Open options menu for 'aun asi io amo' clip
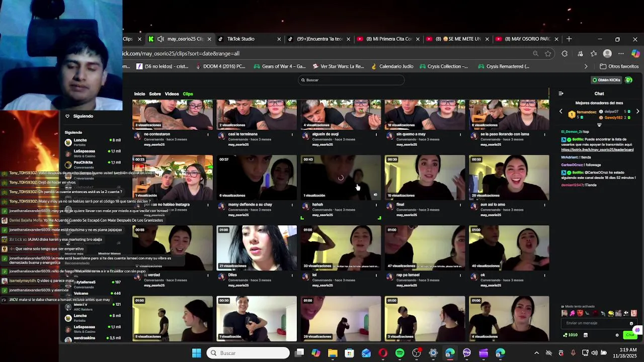Image resolution: width=644 pixels, height=362 pixels. click(544, 205)
